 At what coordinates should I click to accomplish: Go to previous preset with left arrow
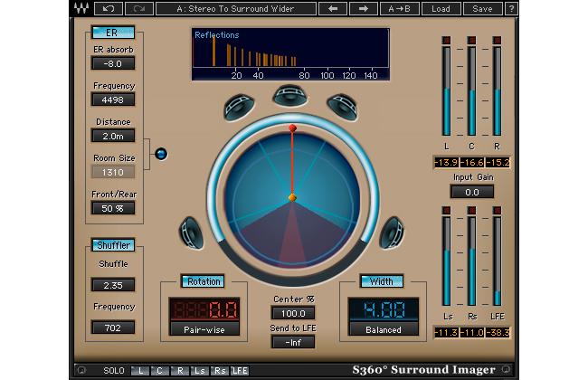coord(333,9)
